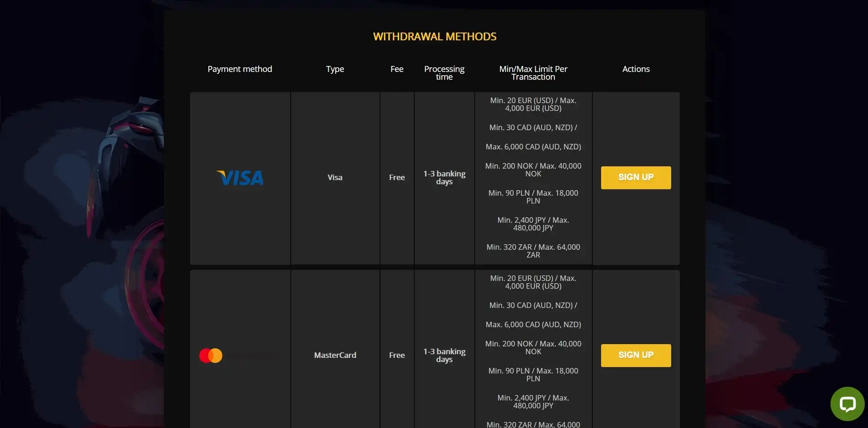Select the Payment method column header
The image size is (868, 428).
pos(239,69)
